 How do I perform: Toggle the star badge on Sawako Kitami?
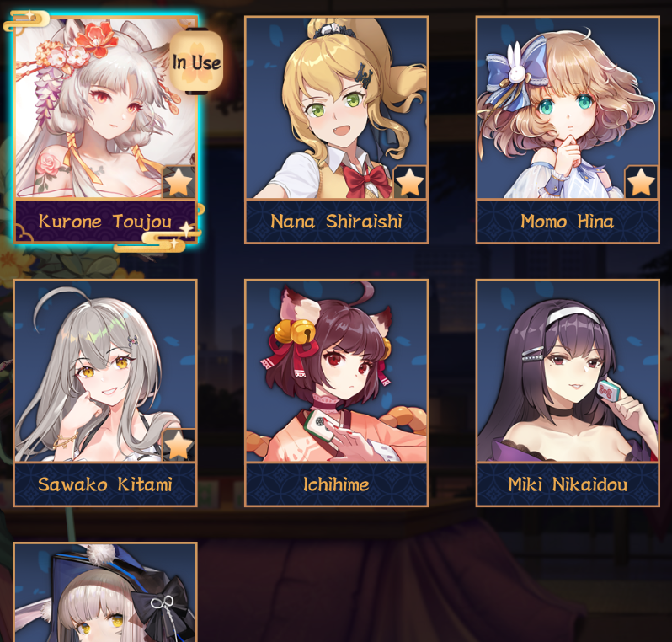pyautogui.click(x=179, y=445)
